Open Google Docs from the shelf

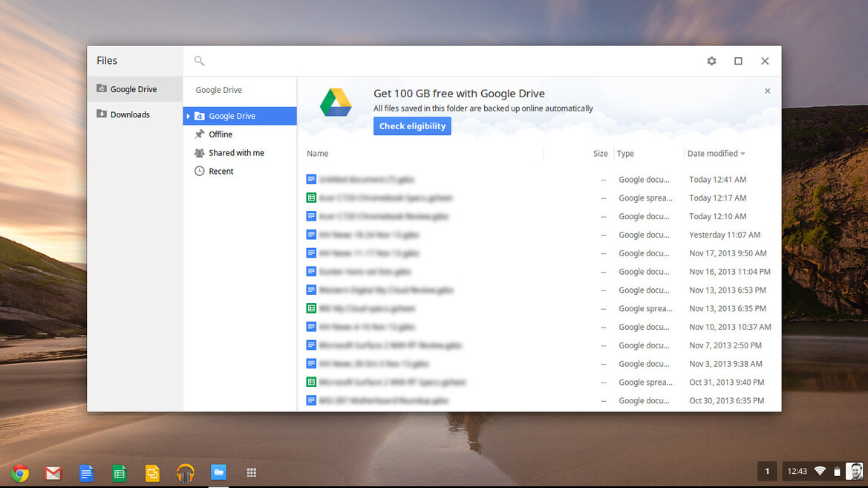[x=86, y=473]
